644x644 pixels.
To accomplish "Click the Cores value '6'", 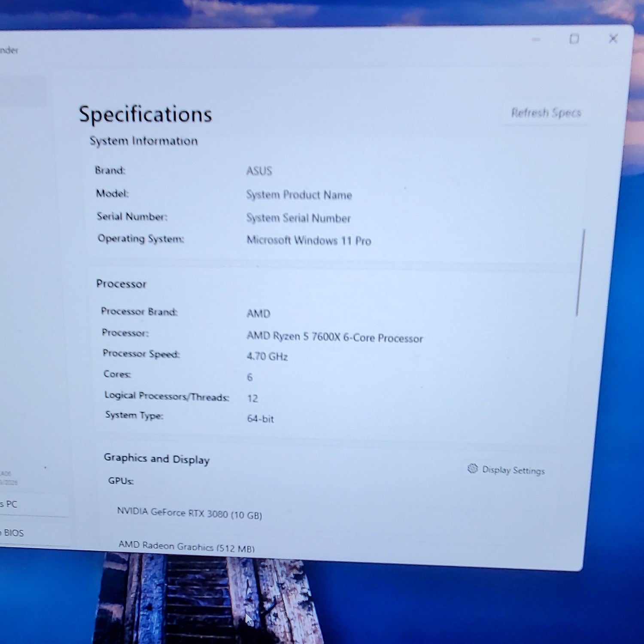I will pos(250,377).
